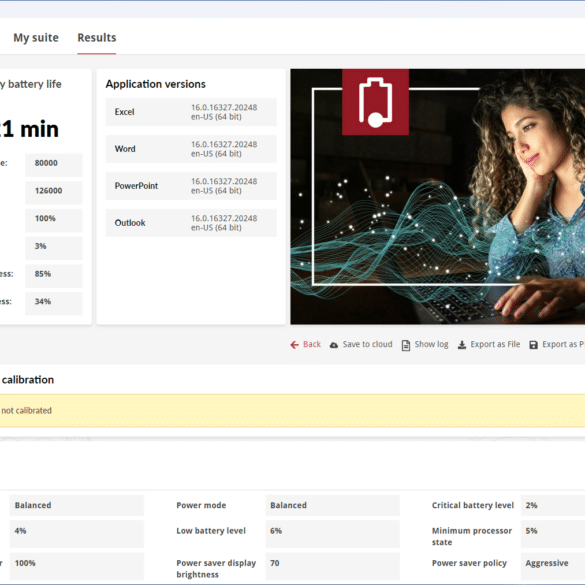Click the Critical battery level 2% value

pyautogui.click(x=553, y=506)
